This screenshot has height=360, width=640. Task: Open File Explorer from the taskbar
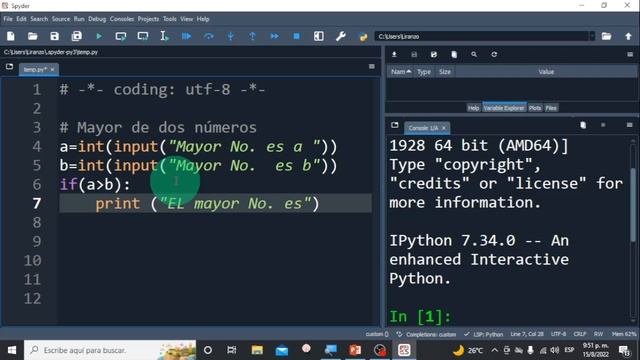[257, 350]
